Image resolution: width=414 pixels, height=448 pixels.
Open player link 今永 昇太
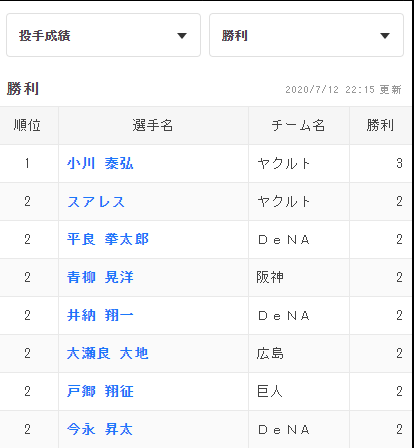point(100,429)
